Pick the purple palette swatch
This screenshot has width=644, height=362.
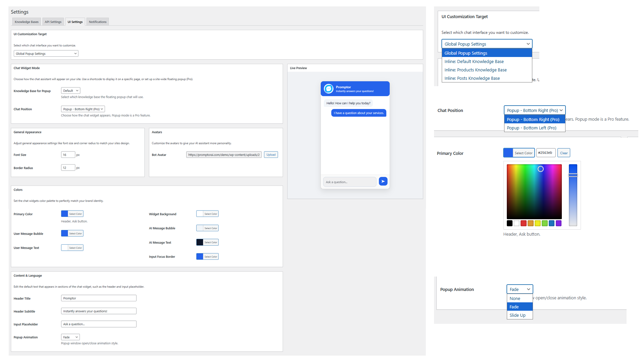(x=558, y=223)
